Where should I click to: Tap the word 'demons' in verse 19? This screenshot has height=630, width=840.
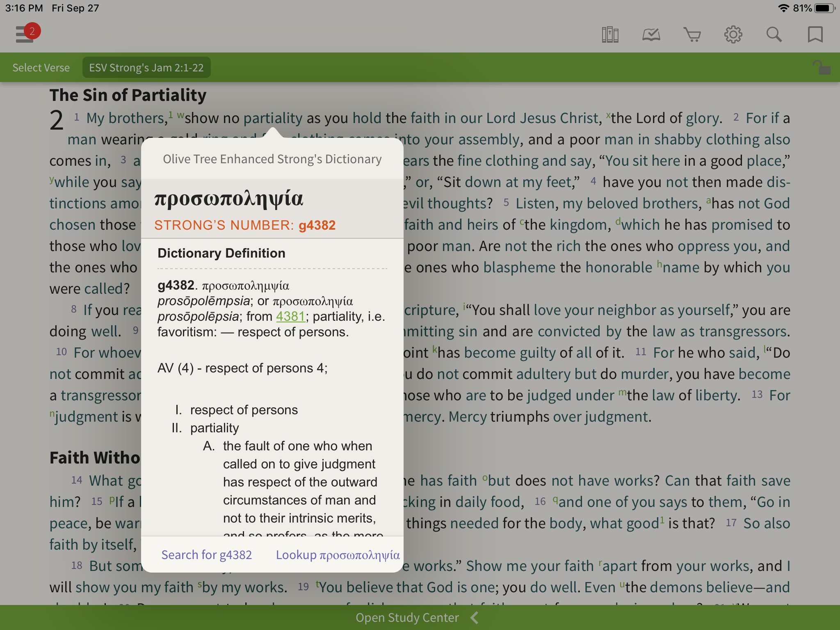coord(675,587)
